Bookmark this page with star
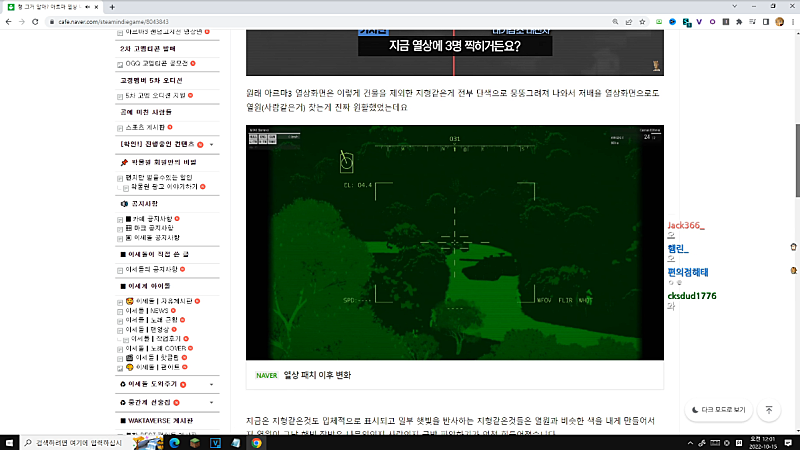The image size is (800, 450). (x=642, y=22)
